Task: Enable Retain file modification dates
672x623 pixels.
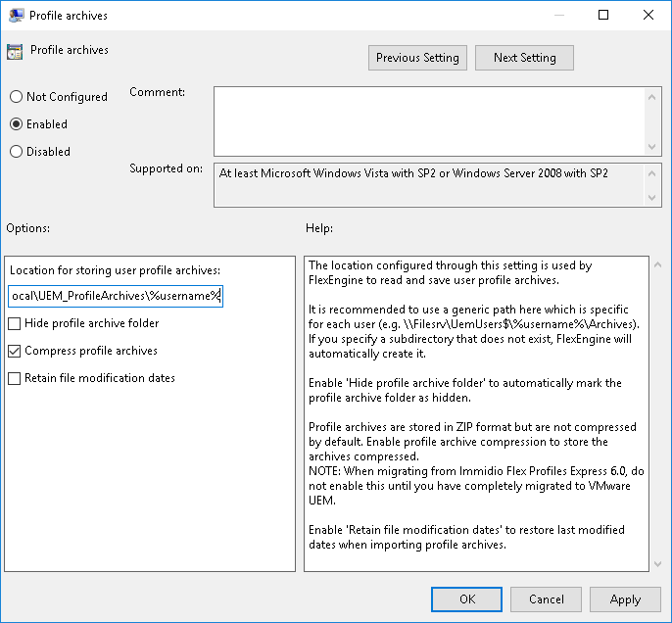Action: tap(15, 378)
